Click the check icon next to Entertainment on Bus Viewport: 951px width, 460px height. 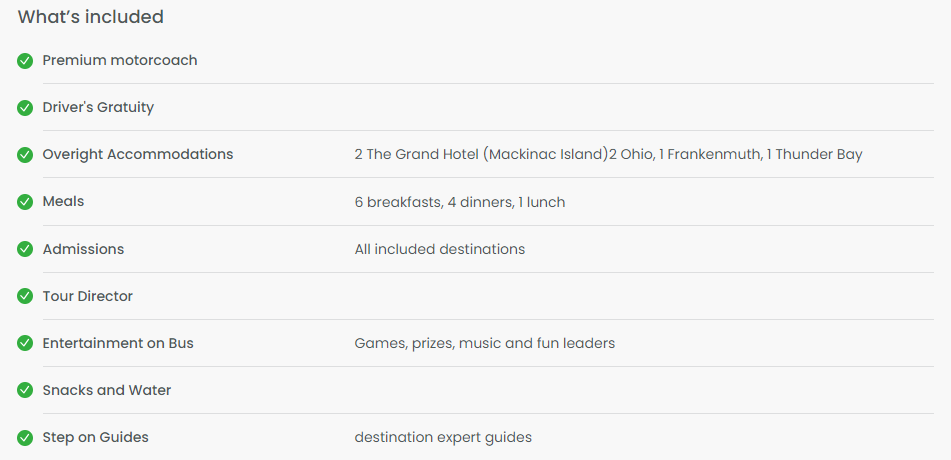pyautogui.click(x=25, y=343)
